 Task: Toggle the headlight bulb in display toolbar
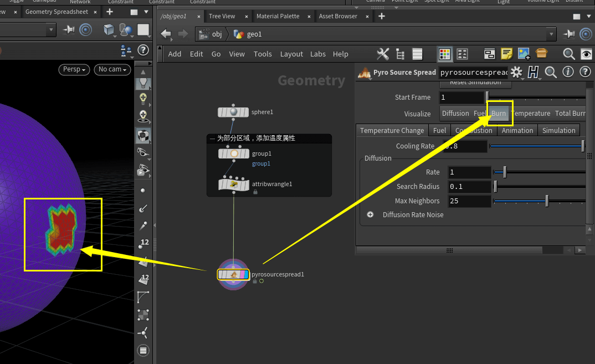143,83
